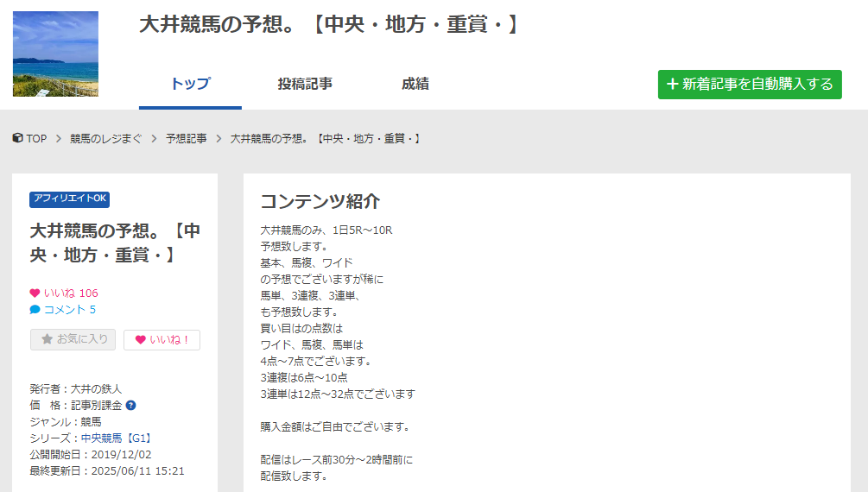Click the 新着記事を自動購入する button
This screenshot has width=868, height=492.
pos(750,84)
